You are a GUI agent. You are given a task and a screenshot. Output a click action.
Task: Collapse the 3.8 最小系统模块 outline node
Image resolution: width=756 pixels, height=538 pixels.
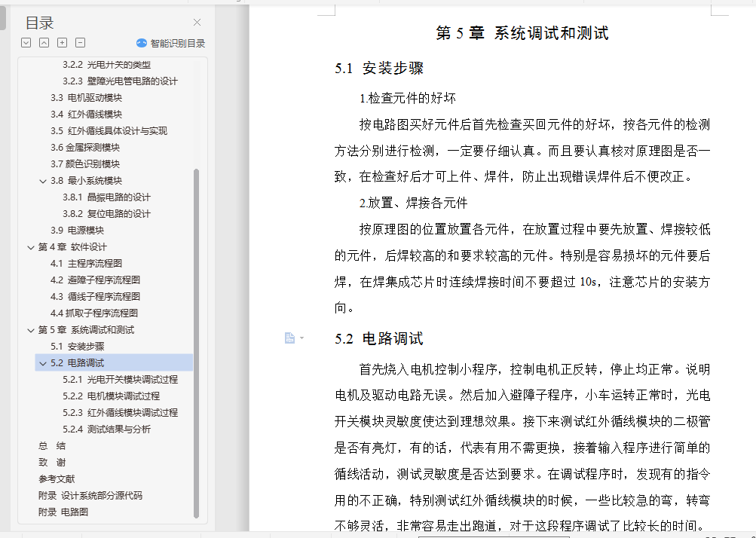[x=43, y=181]
